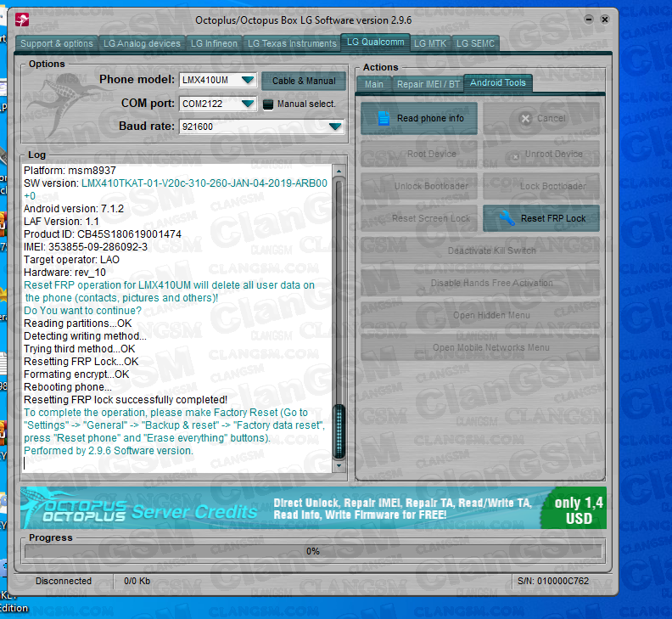Viewport: 672px width, 619px height.
Task: Click the Read phone info document icon
Action: pyautogui.click(x=384, y=118)
